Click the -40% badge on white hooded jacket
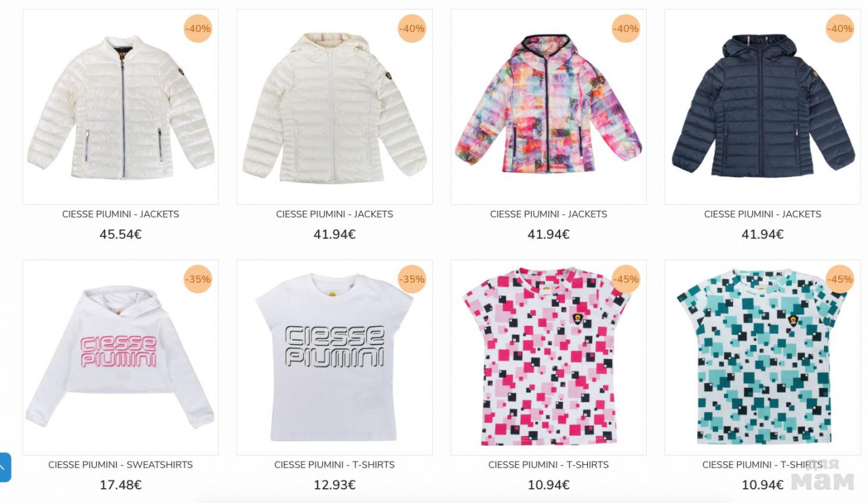 click(x=412, y=28)
